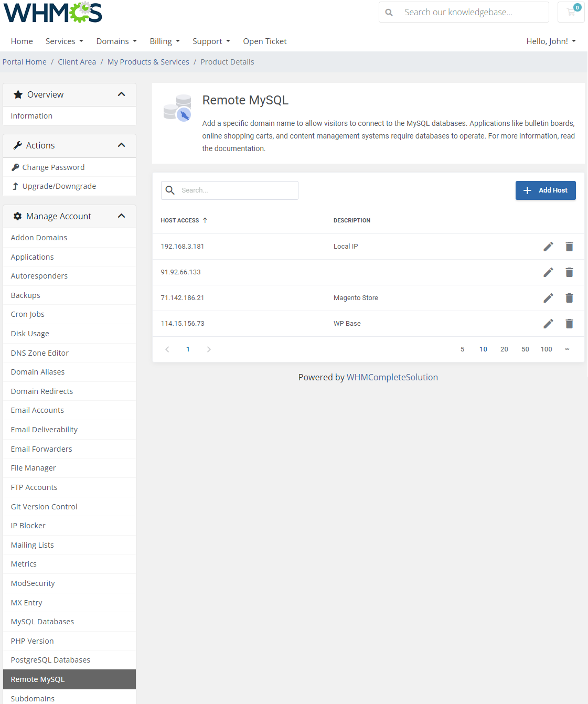Open Git Version Control in sidebar

point(69,507)
